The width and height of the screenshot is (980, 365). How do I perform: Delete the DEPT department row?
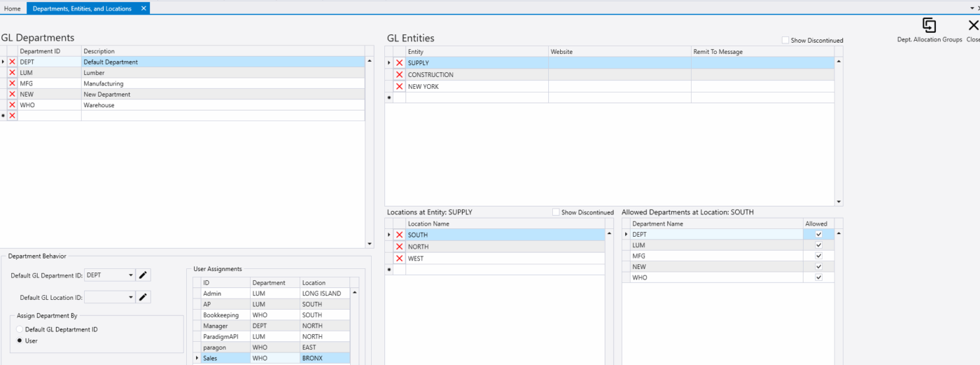click(x=12, y=62)
